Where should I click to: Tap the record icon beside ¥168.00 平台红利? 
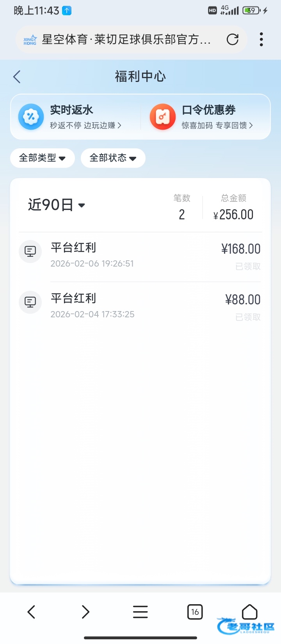tap(30, 251)
